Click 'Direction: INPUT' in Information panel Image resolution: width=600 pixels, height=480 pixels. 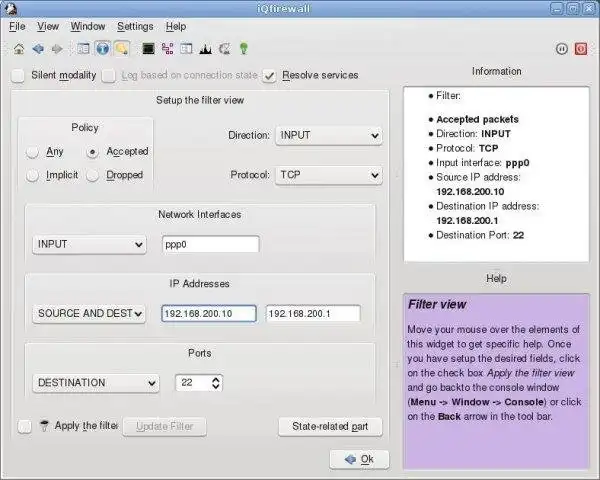473,134
